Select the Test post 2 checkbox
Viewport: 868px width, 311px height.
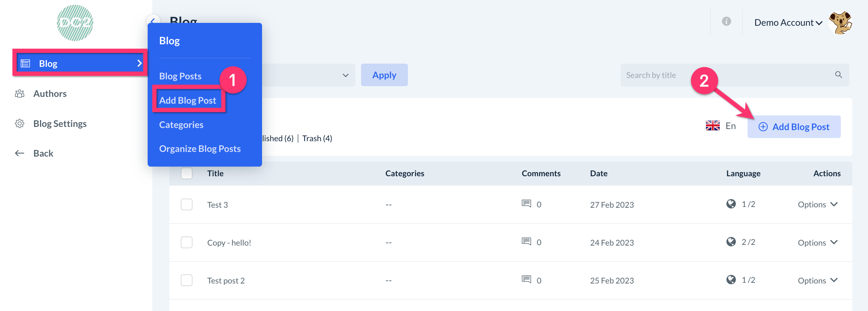187,280
